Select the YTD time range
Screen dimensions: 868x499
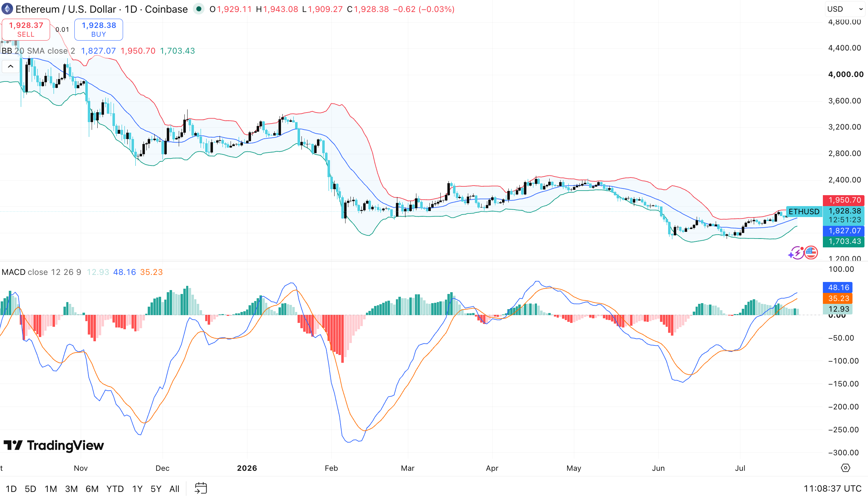pyautogui.click(x=115, y=489)
